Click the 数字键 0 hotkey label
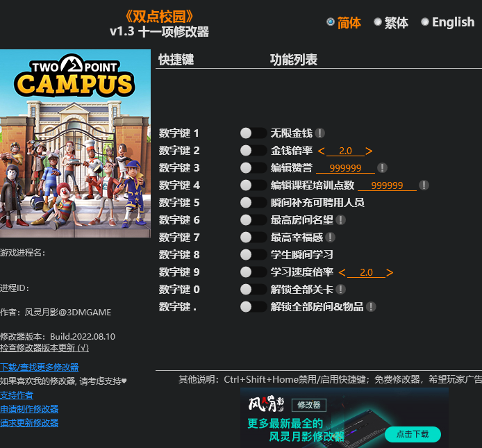The image size is (482, 448). coord(179,290)
